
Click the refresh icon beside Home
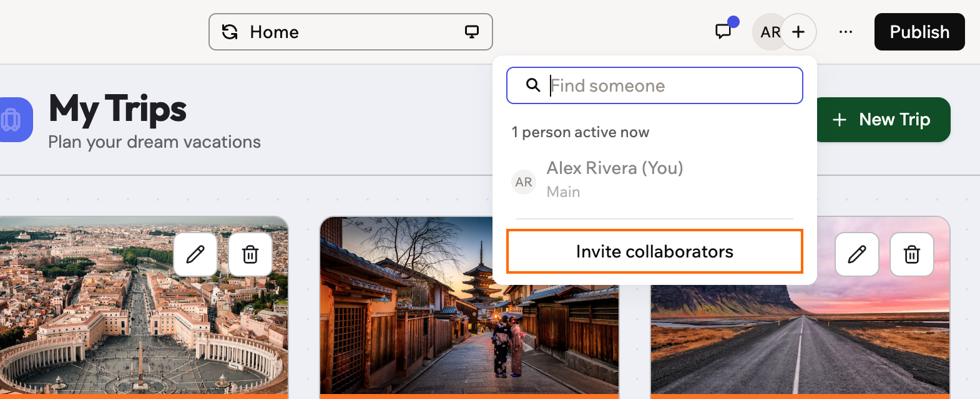point(230,32)
